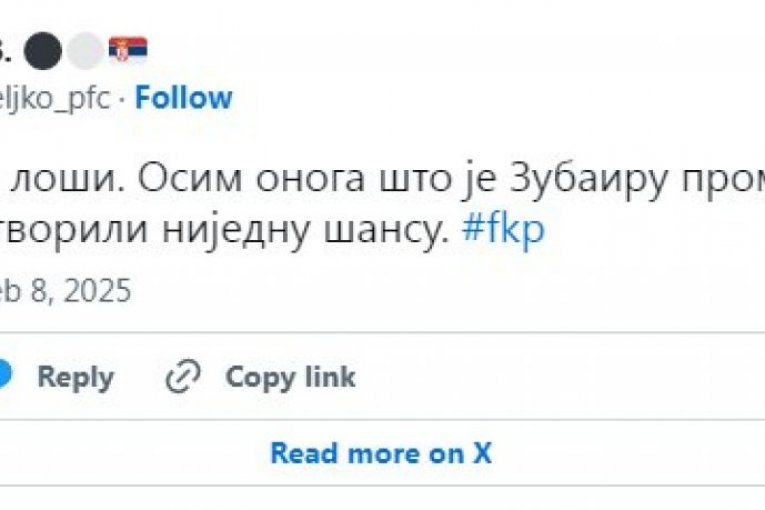Click the Copy link text label
The width and height of the screenshot is (765, 510).
tap(290, 377)
